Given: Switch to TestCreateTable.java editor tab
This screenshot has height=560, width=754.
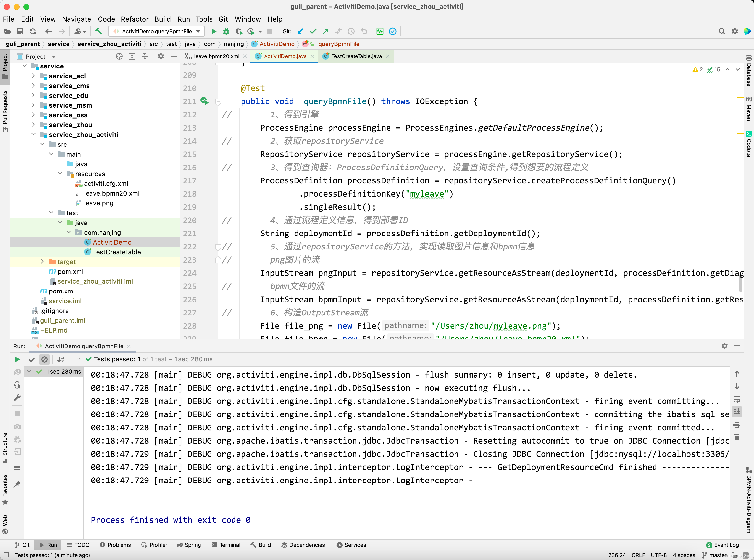Looking at the screenshot, I should pos(356,56).
